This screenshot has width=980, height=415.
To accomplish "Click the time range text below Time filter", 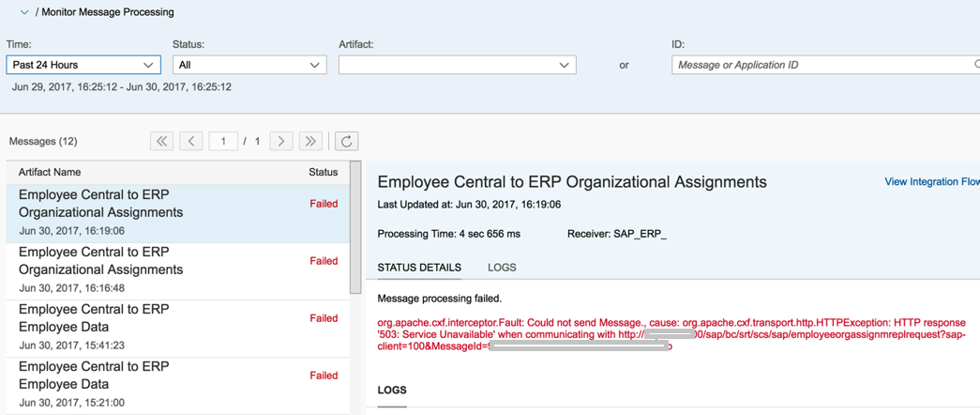I will [122, 87].
